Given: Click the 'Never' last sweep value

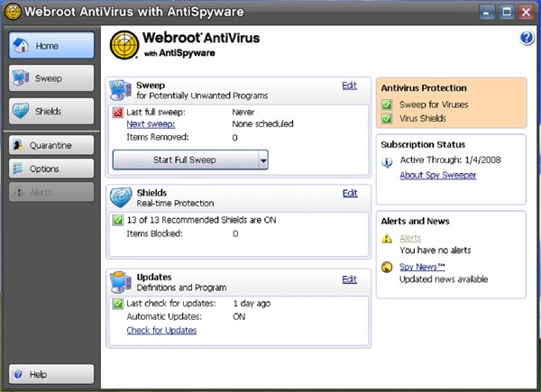Looking at the screenshot, I should [x=243, y=112].
